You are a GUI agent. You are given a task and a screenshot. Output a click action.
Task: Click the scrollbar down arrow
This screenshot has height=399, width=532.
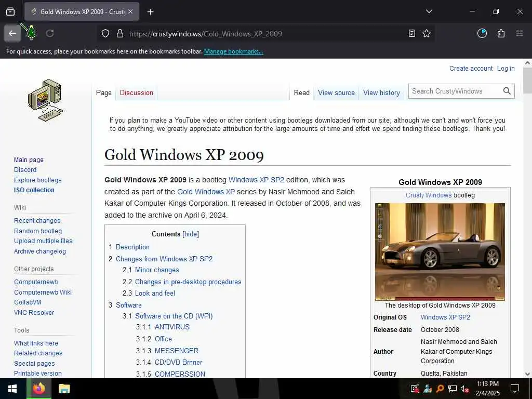click(528, 374)
